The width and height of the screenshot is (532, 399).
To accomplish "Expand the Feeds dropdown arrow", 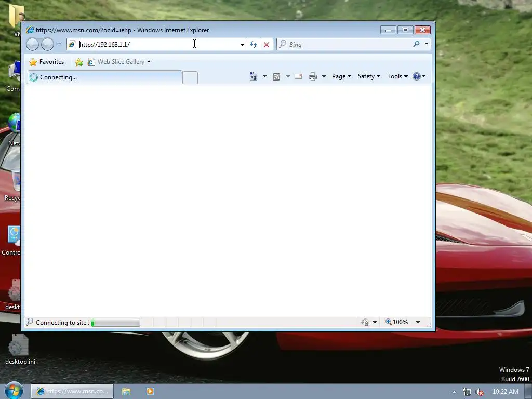I will [x=288, y=76].
